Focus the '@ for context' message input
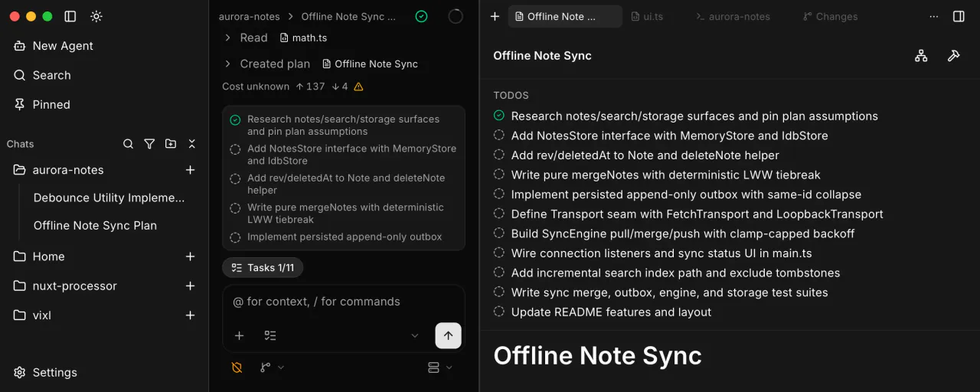Viewport: 980px width, 392px height. (344, 302)
